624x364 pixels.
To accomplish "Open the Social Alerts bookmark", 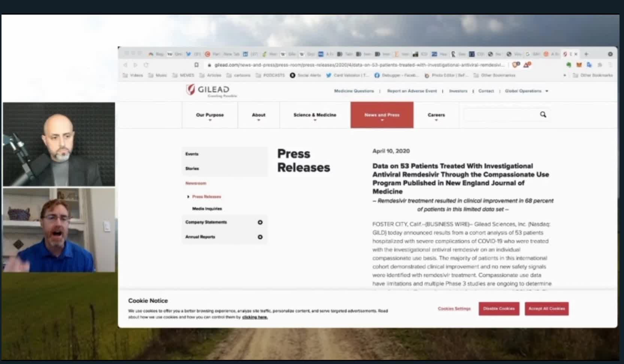I will click(x=305, y=75).
